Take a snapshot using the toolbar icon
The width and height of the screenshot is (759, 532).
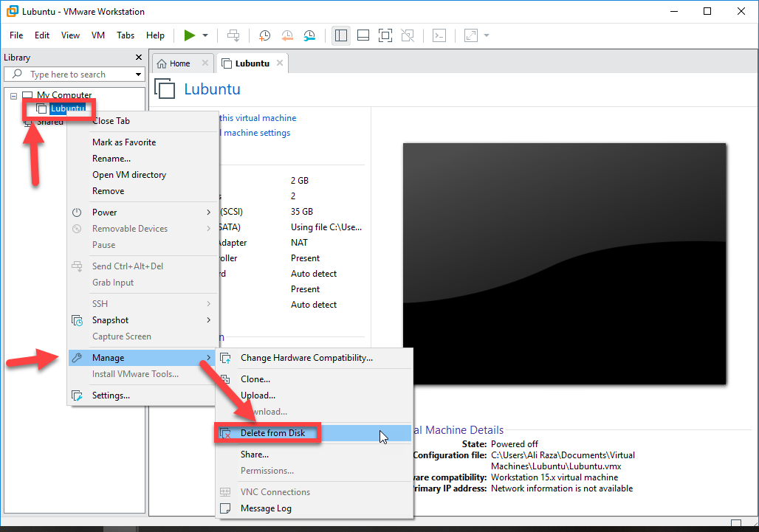coord(264,35)
